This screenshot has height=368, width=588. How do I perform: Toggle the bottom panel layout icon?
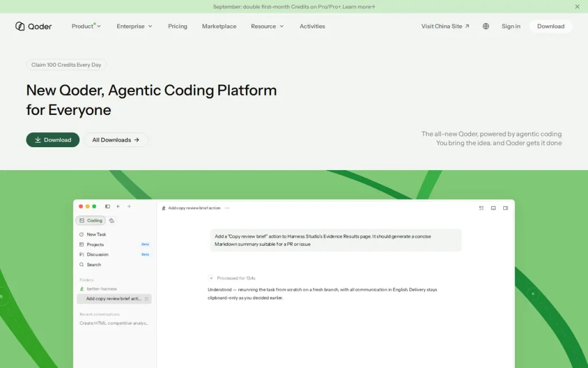tap(493, 208)
